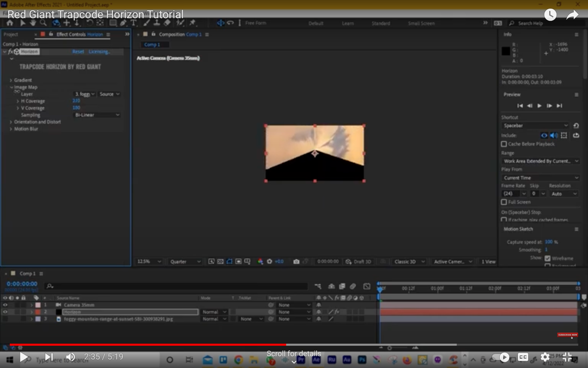
Task: Click Licensing link for Horizon effect
Action: 99,51
